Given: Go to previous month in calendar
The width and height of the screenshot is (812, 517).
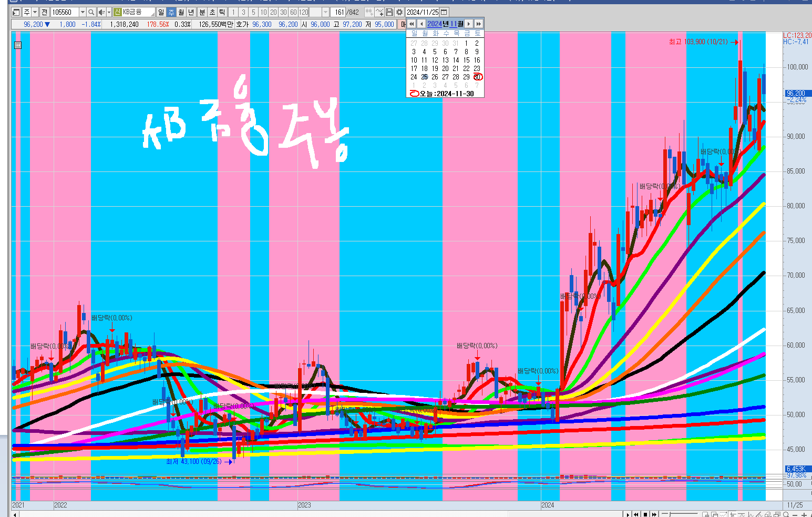Looking at the screenshot, I should (421, 24).
